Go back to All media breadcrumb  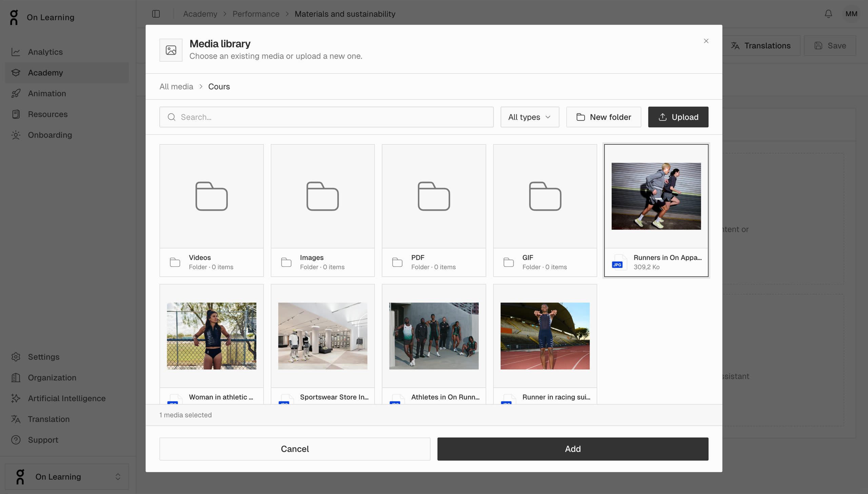(x=176, y=86)
